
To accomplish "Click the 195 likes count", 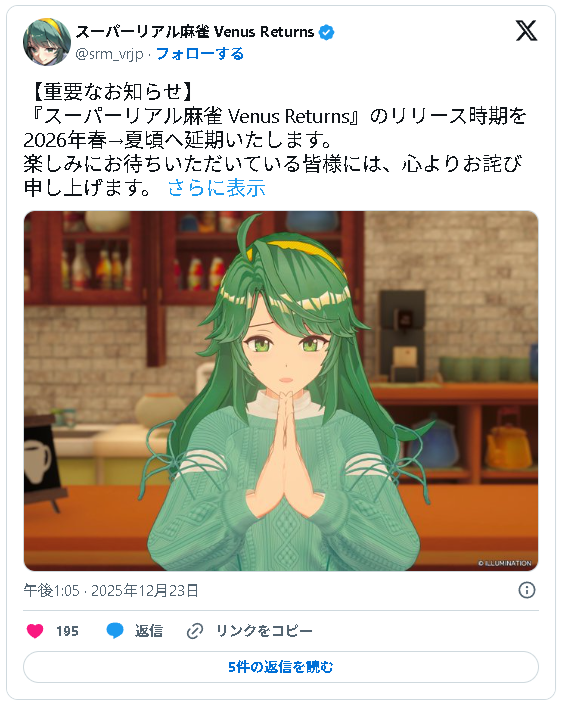I will [67, 631].
